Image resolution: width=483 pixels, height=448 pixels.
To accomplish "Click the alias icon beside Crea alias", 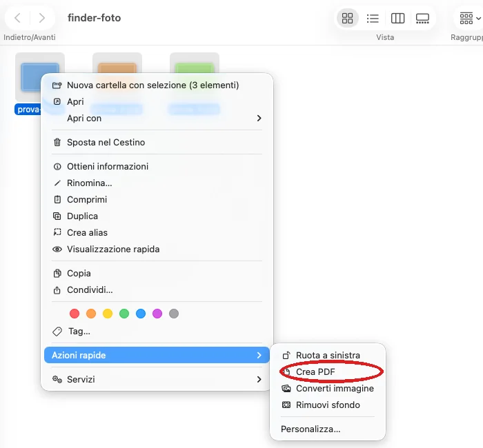I will point(57,232).
